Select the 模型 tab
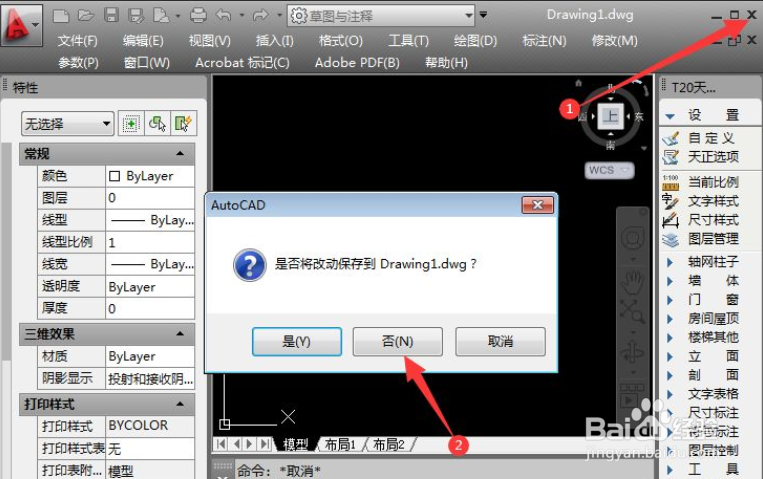The height and width of the screenshot is (479, 763). pos(295,444)
